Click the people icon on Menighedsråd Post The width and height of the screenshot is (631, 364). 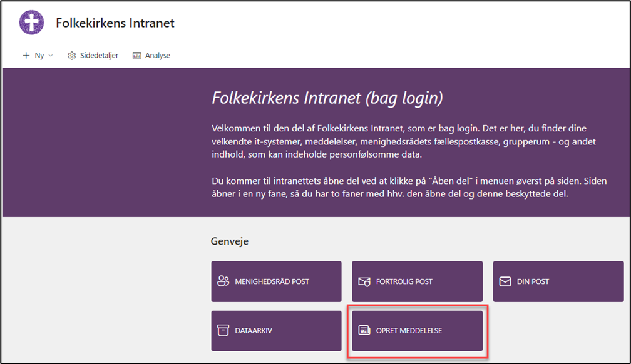(x=223, y=281)
